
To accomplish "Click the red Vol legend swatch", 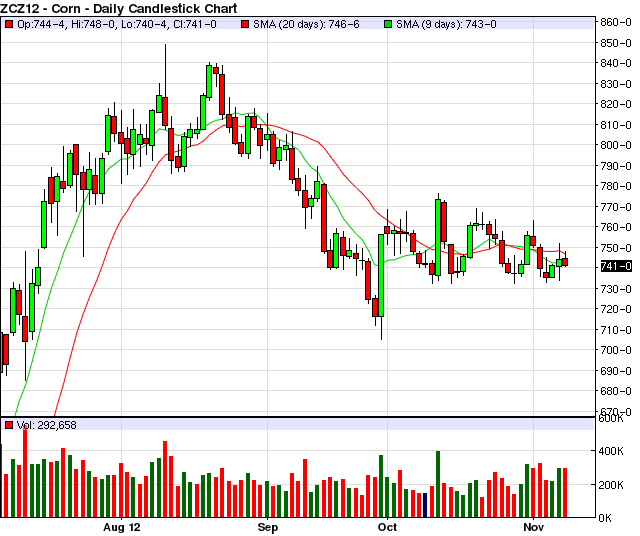I will pos(9,425).
